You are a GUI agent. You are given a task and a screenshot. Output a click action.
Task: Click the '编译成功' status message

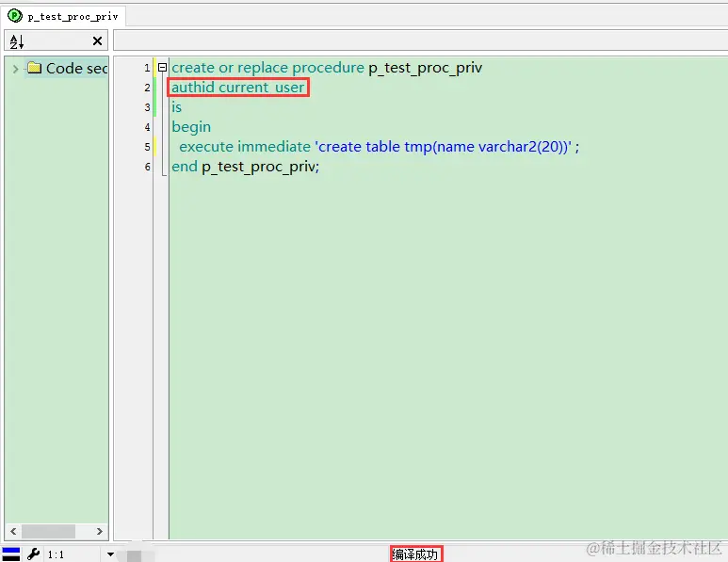point(415,554)
